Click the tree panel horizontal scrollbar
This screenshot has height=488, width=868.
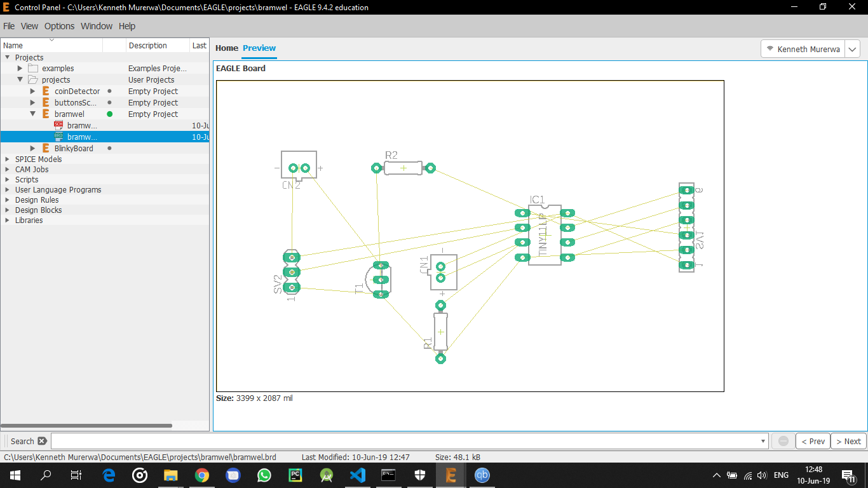pos(86,426)
